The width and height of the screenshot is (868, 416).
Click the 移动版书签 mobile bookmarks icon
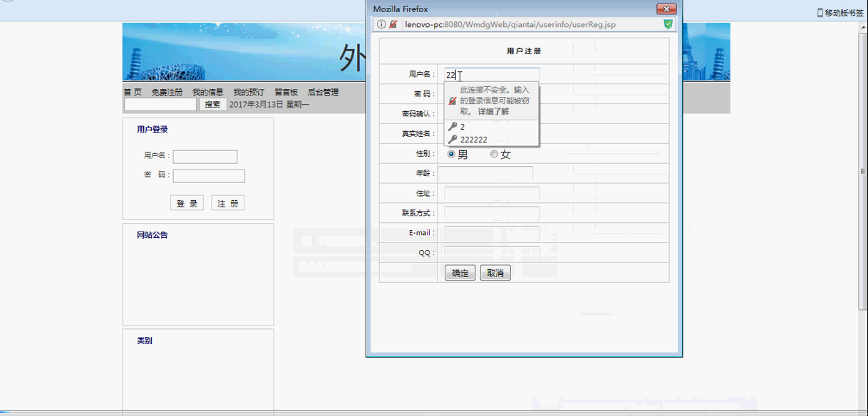pos(820,13)
